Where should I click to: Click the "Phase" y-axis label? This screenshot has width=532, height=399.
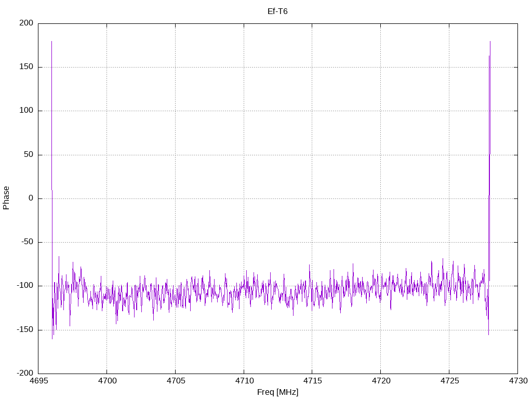[6, 198]
